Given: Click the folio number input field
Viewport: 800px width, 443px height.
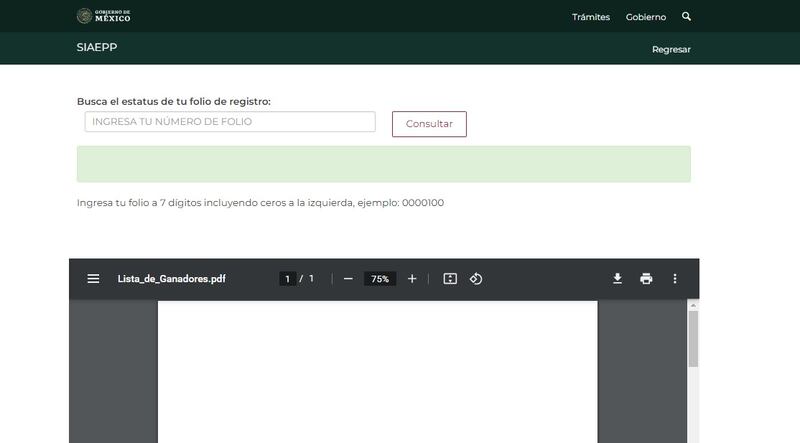Looking at the screenshot, I should [x=230, y=122].
